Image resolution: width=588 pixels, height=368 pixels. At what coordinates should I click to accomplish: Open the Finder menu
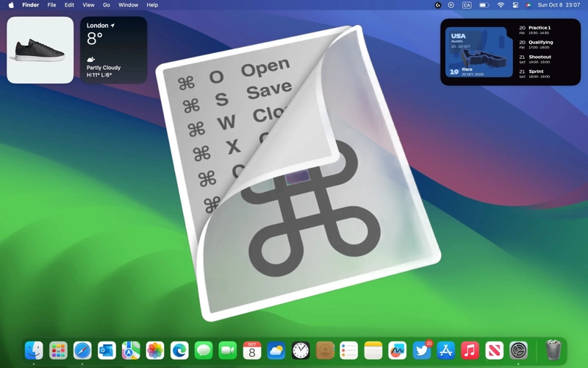click(x=31, y=5)
